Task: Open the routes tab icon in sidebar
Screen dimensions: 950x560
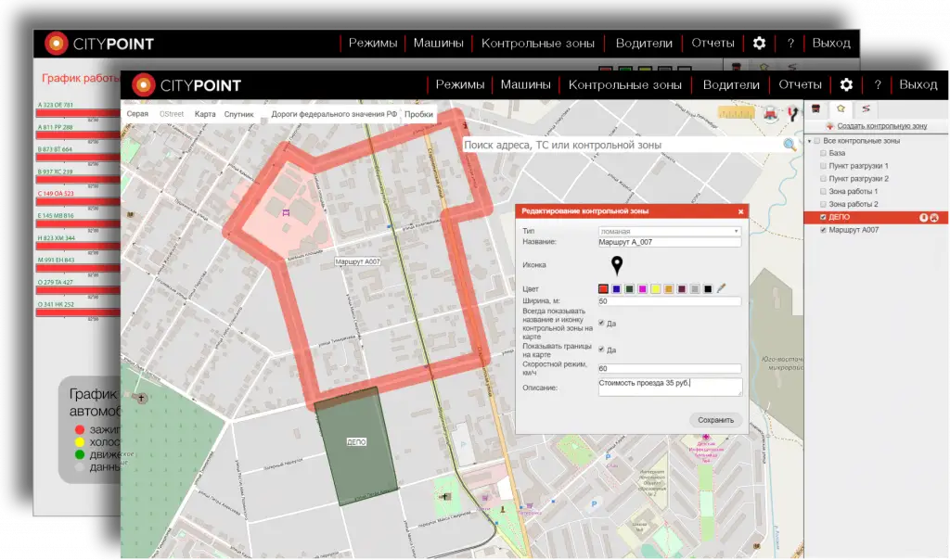Action: click(x=865, y=108)
